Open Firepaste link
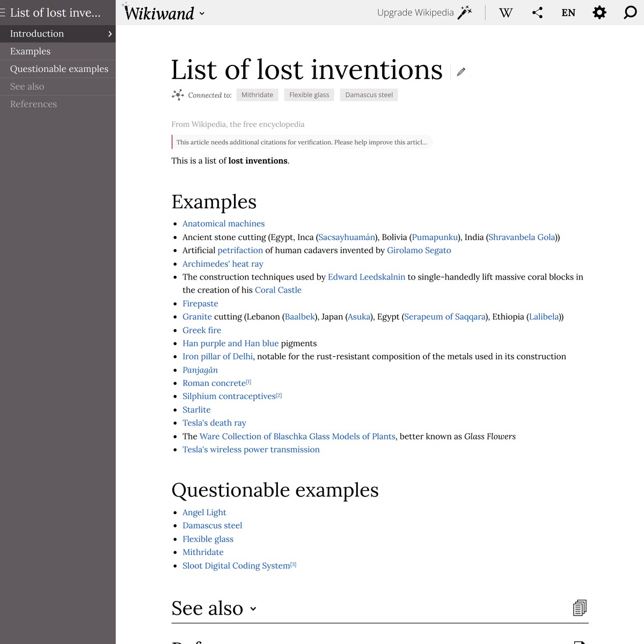This screenshot has width=644, height=644. [200, 304]
